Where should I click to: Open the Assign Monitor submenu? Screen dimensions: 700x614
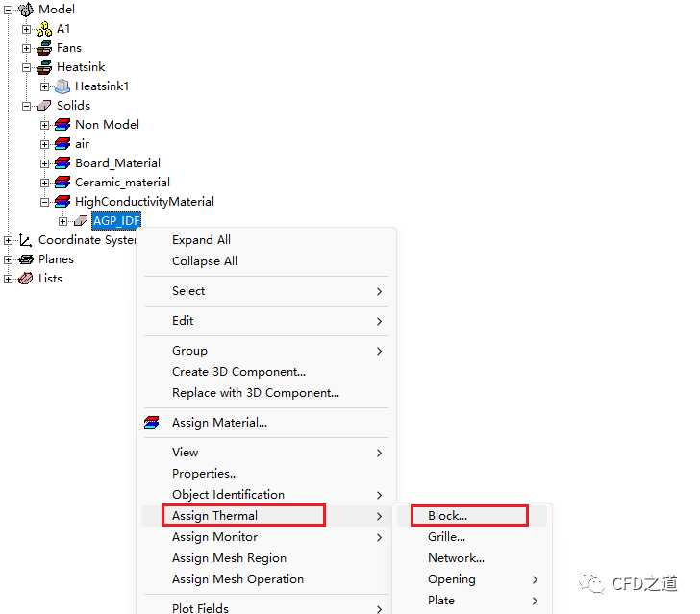[266, 537]
